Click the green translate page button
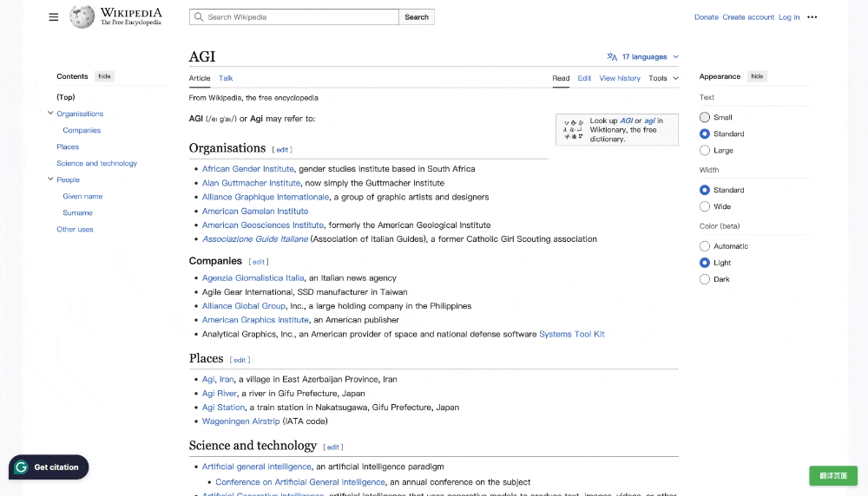 tap(833, 475)
